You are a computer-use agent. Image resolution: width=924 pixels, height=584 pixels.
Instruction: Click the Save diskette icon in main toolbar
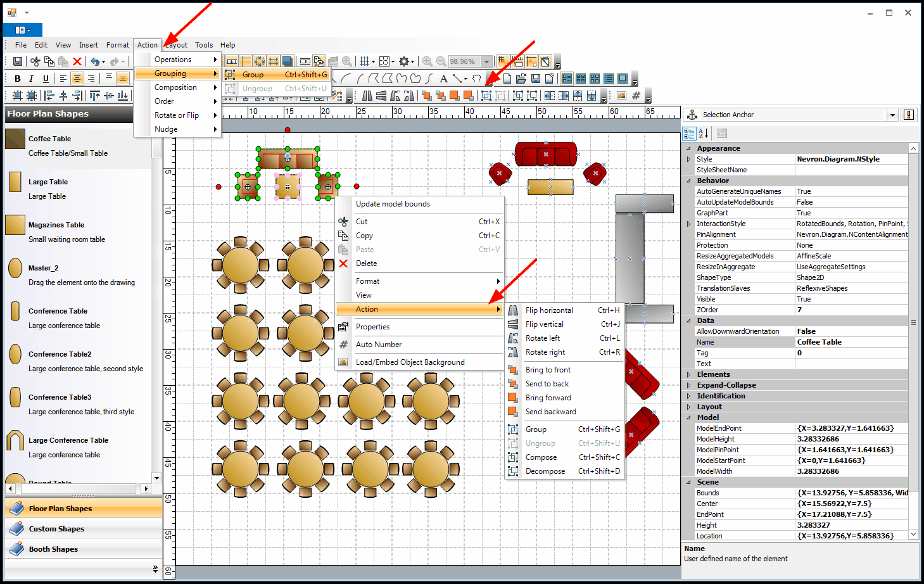(18, 61)
